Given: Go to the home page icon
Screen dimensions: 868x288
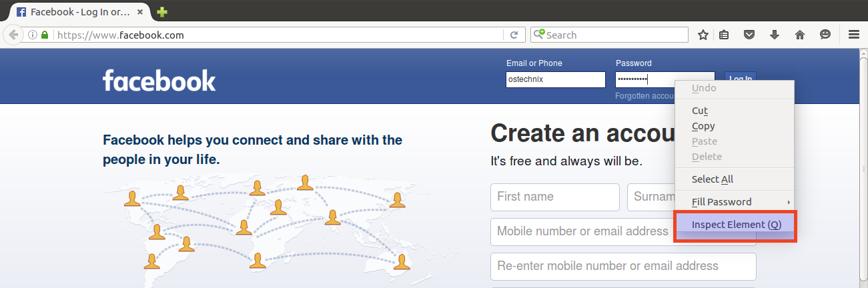Looking at the screenshot, I should [800, 35].
